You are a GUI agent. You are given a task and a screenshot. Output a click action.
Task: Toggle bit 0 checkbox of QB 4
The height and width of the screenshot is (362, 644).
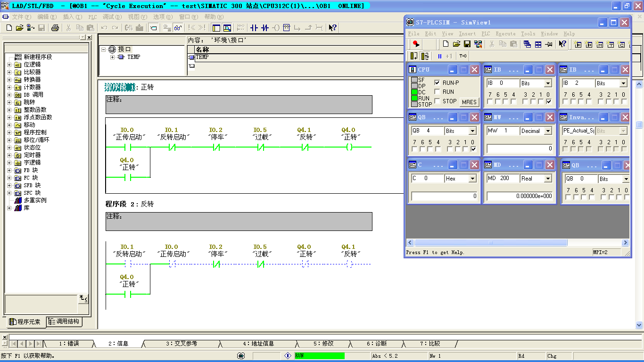(x=473, y=149)
